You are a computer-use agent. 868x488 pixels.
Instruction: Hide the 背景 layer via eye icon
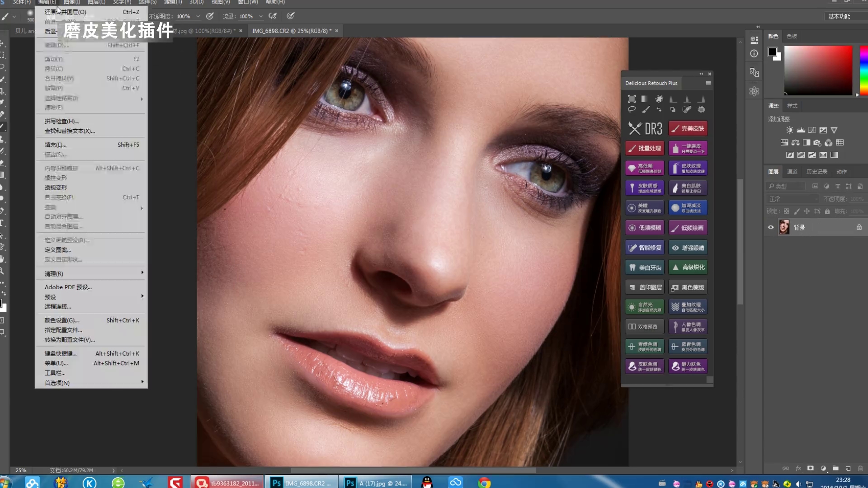771,227
